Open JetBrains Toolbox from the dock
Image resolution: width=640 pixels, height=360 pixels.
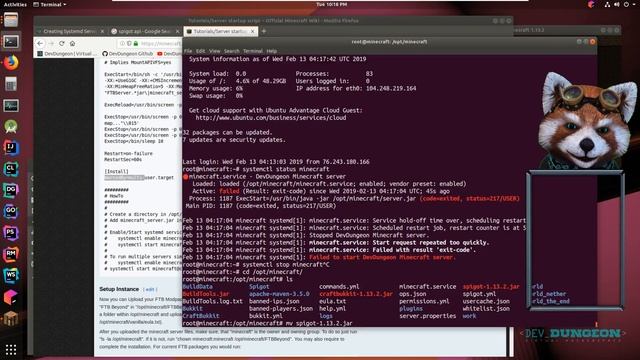coord(11,297)
